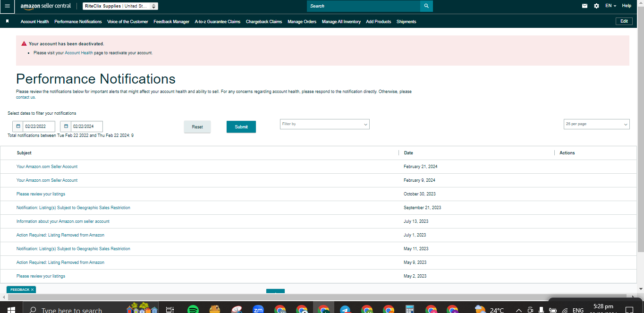This screenshot has height=313, width=644.
Task: Close the Feedback tab with X
Action: (x=32, y=289)
